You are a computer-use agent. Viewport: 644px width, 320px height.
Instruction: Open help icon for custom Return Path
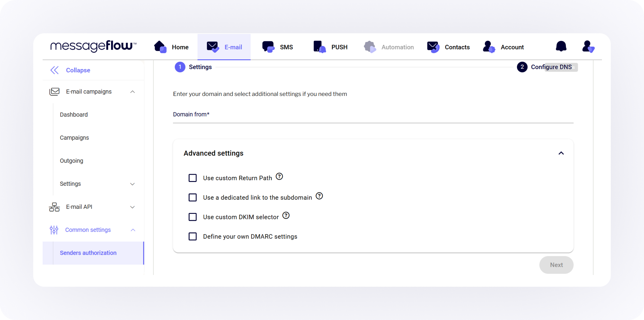click(x=279, y=176)
